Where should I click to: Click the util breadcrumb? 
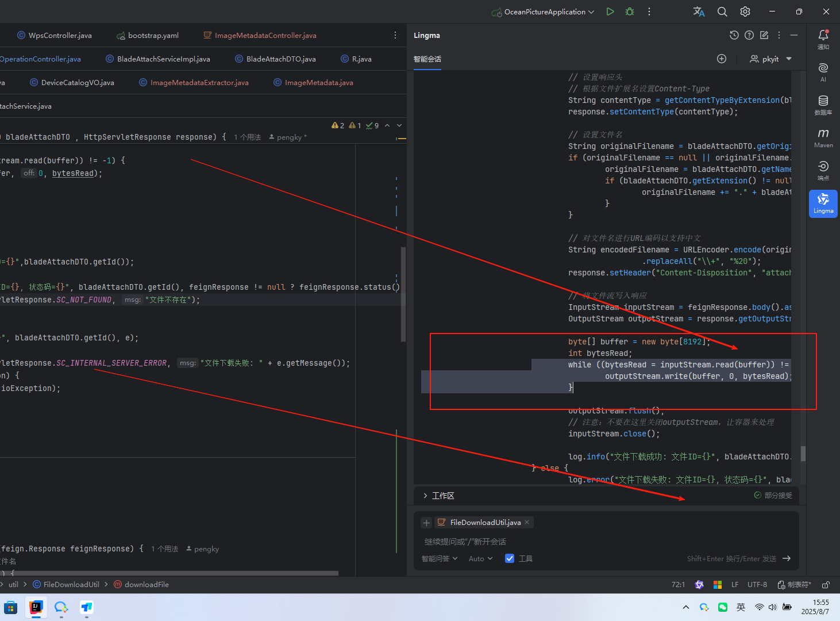click(14, 584)
